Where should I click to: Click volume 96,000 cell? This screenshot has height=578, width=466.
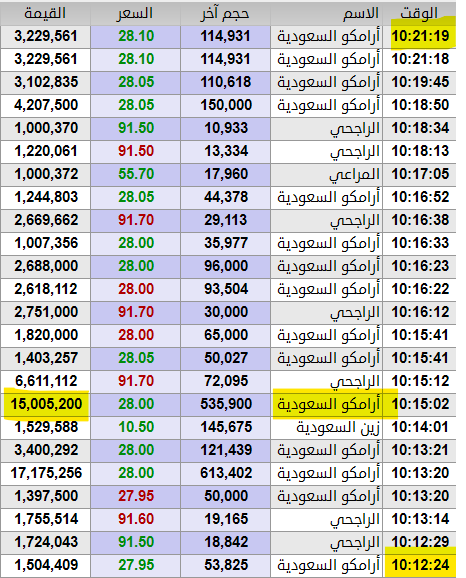pos(225,266)
